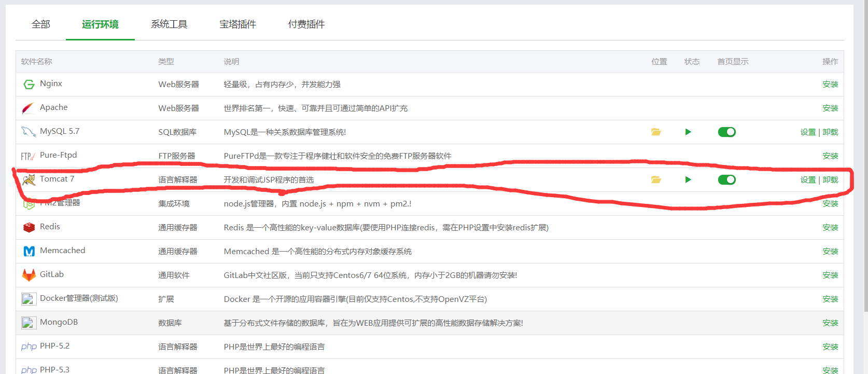868x374 pixels.
Task: Click the Nginx software name
Action: 51,84
